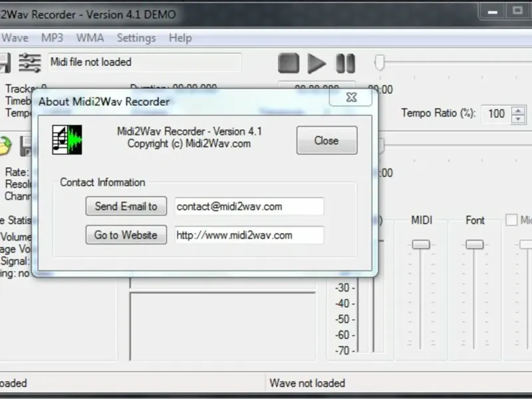The image size is (532, 399).
Task: Open the Wave menu
Action: pyautogui.click(x=15, y=38)
